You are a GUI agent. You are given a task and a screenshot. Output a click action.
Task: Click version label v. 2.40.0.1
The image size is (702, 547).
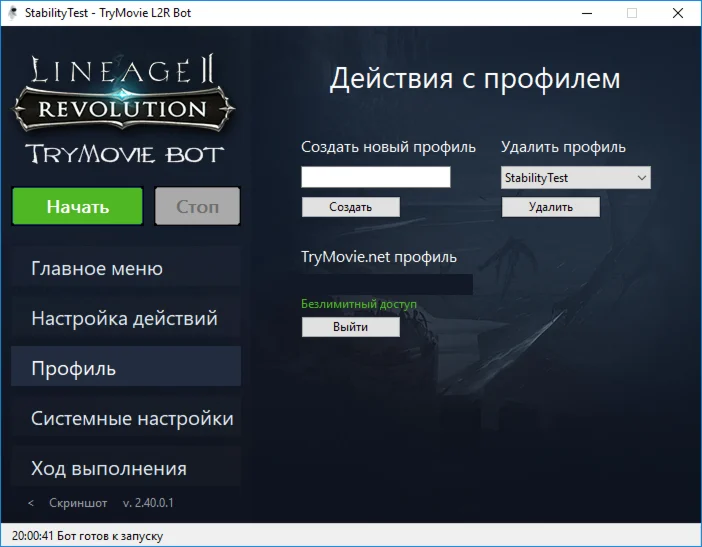point(148,503)
